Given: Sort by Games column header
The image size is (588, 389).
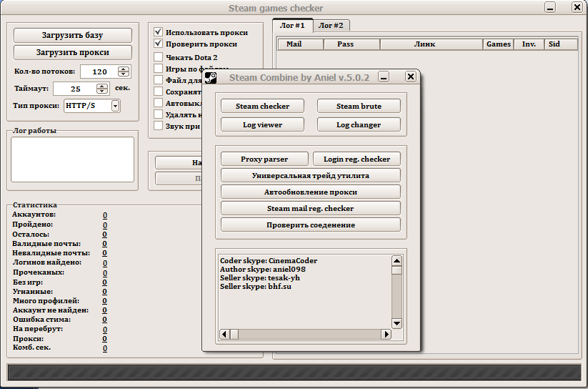Looking at the screenshot, I should 499,44.
